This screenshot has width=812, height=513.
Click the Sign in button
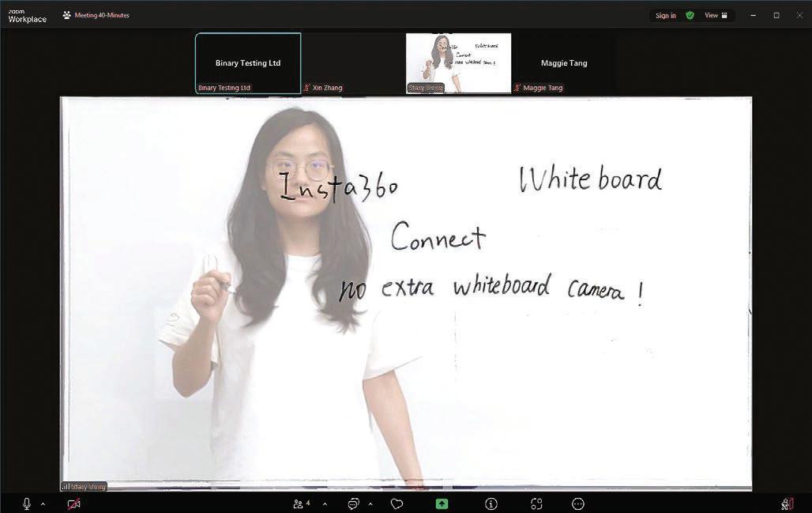[665, 16]
